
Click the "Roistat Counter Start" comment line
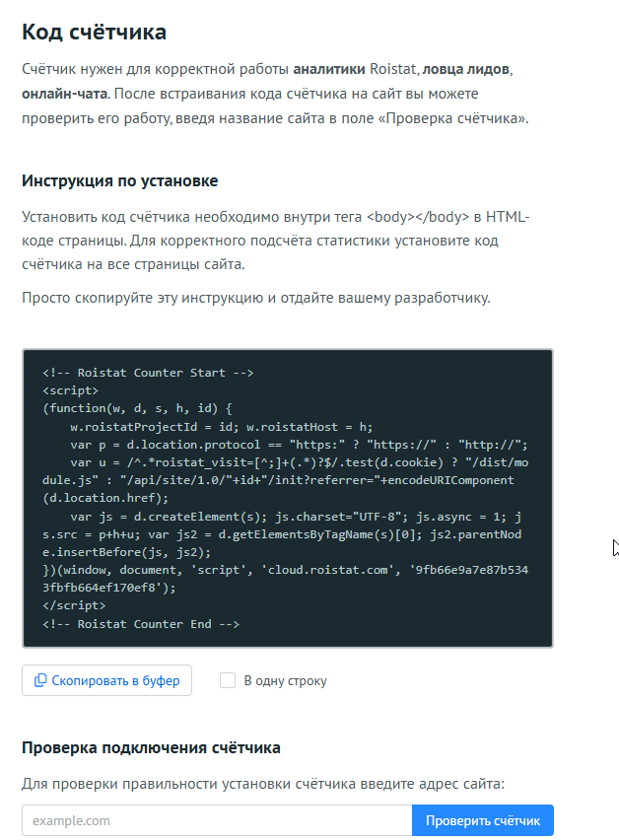(148, 374)
